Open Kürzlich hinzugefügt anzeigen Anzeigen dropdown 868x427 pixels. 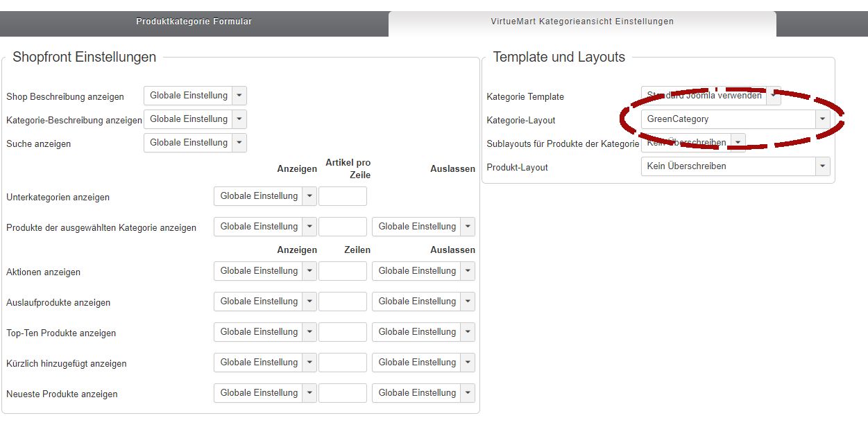[x=265, y=363]
